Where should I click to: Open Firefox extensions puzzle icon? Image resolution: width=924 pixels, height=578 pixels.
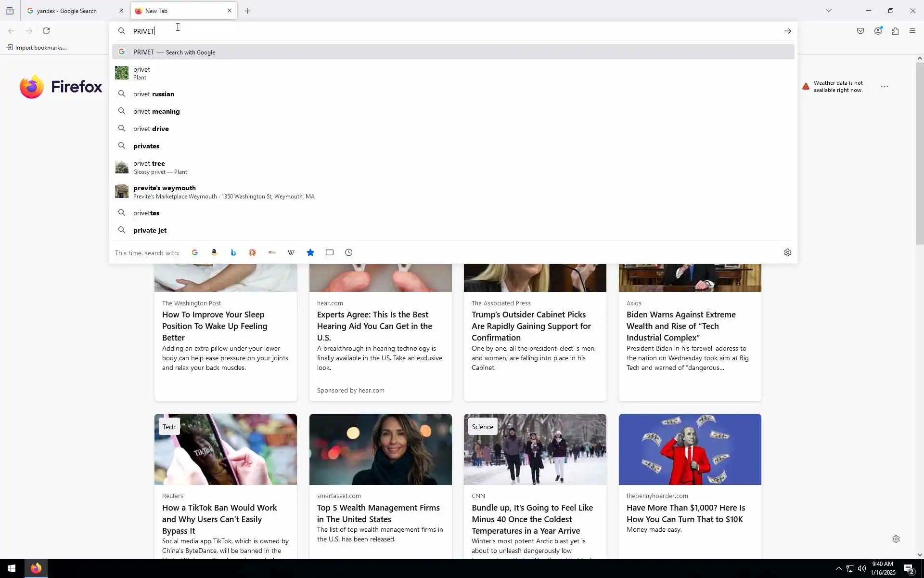(895, 31)
